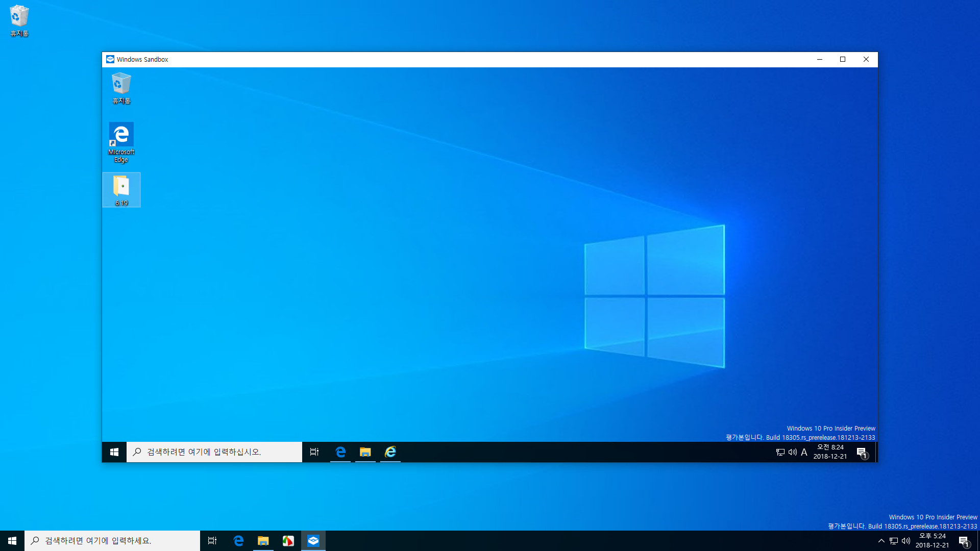This screenshot has height=551, width=980.
Task: Open Sandbox Action Center notifications
Action: click(x=862, y=453)
